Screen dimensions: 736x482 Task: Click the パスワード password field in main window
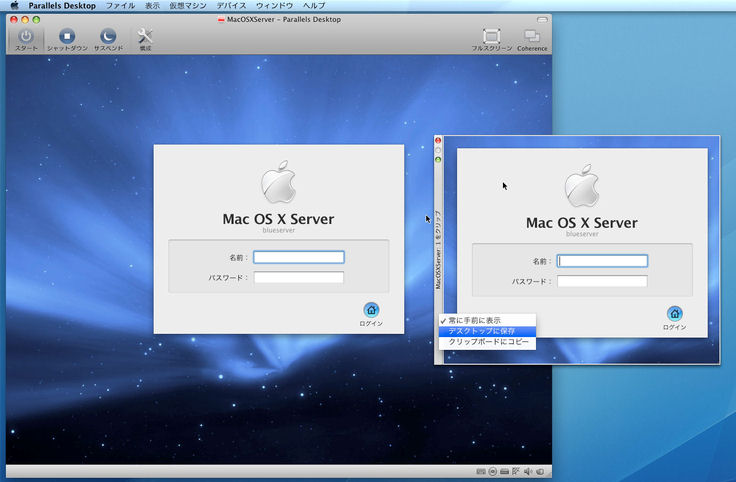pyautogui.click(x=299, y=277)
